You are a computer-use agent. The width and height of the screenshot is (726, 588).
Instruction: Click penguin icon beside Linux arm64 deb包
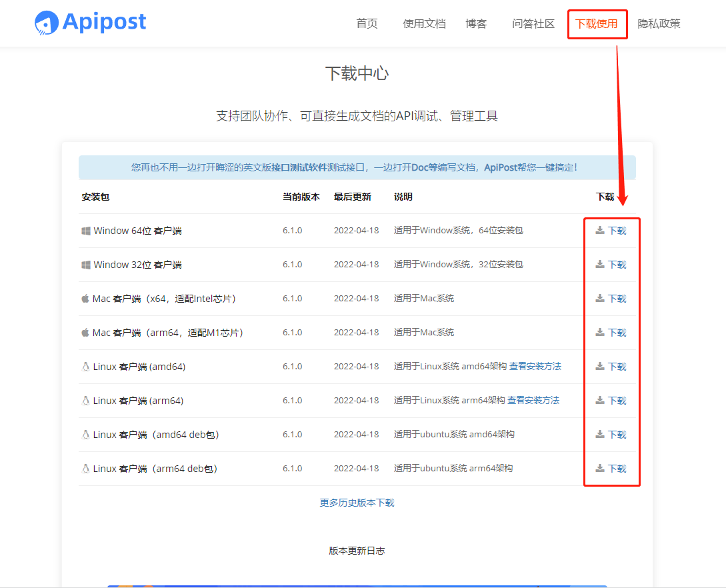[x=85, y=468]
